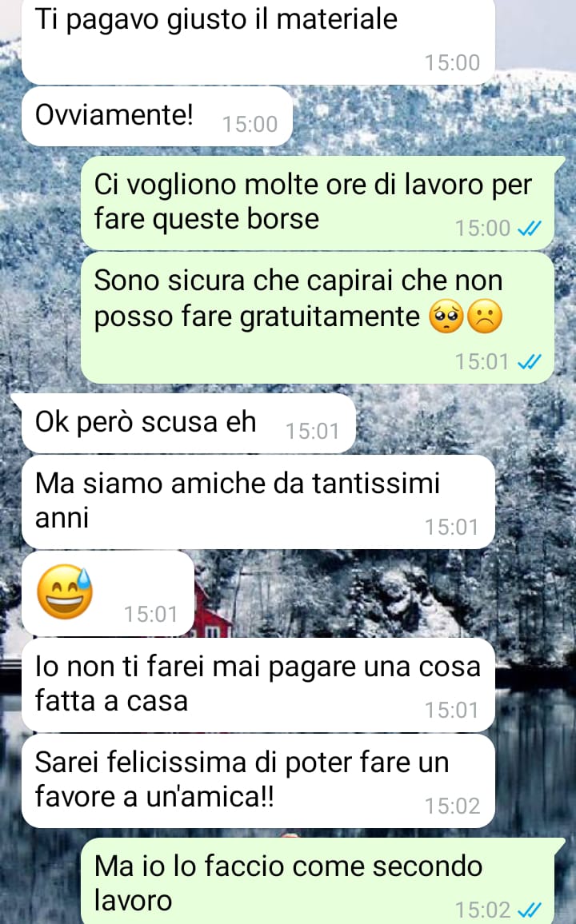
Task: Tap the 15:00 timestamp on 'Ovviamente!'
Action: [x=250, y=125]
